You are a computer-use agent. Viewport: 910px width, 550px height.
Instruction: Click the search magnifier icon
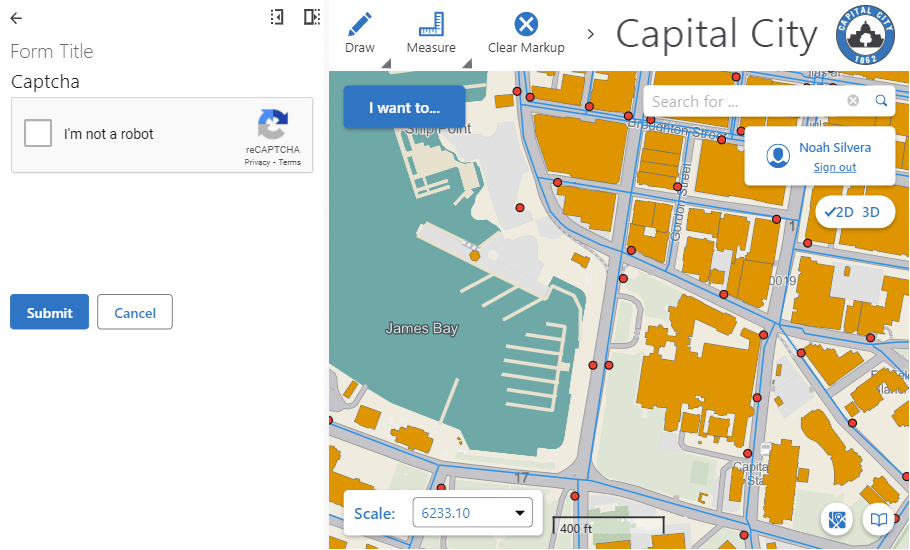pyautogui.click(x=881, y=101)
